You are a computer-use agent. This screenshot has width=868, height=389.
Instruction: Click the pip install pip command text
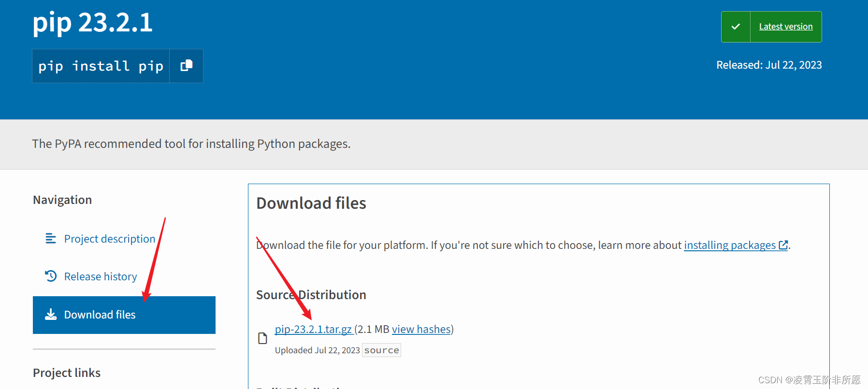pos(101,66)
